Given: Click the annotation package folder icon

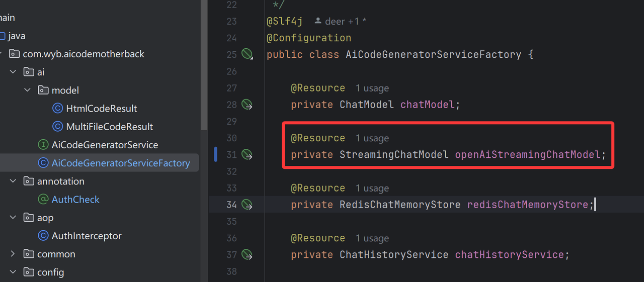Looking at the screenshot, I should click(x=29, y=181).
